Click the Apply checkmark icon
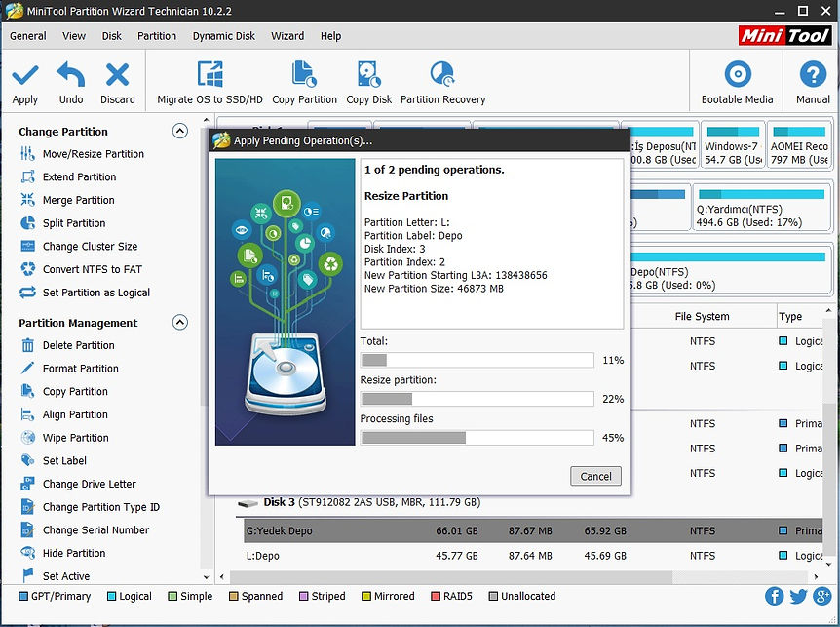 [25, 75]
